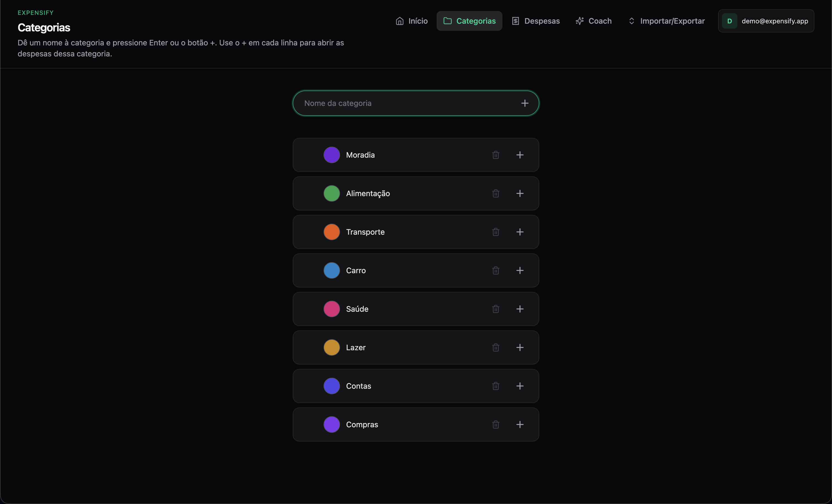Add category using plus button in input
The height and width of the screenshot is (504, 832).
coord(524,103)
